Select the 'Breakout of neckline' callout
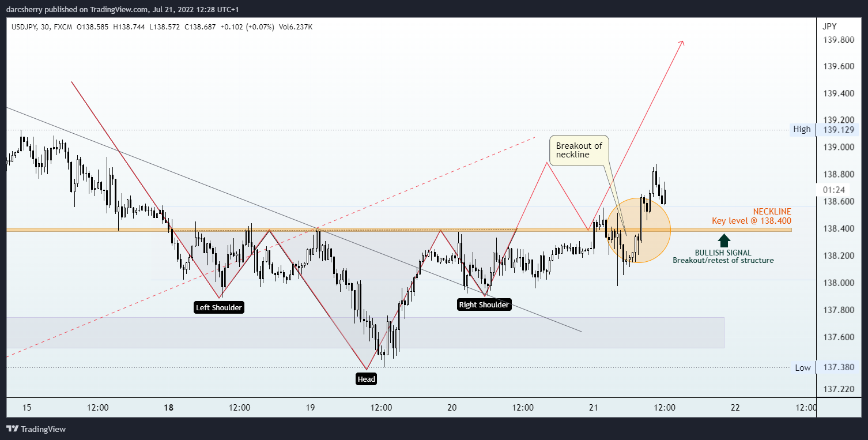This screenshot has width=868, height=440. (579, 151)
